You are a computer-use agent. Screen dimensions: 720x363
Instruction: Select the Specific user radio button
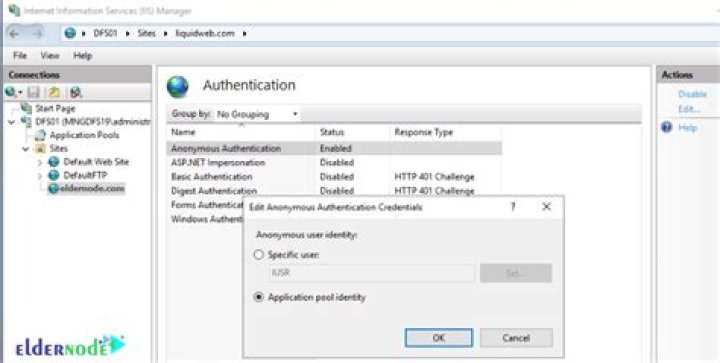[x=259, y=255]
